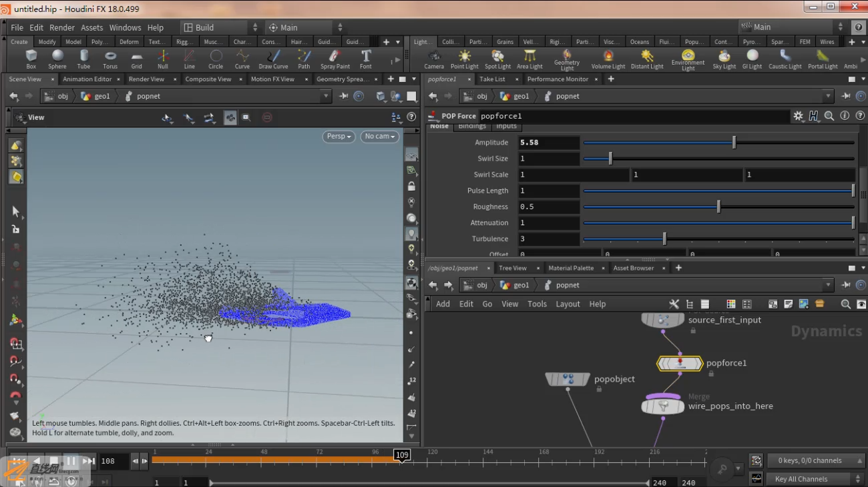Expand the network editor path dropdown
This screenshot has height=487, width=868.
tap(828, 285)
